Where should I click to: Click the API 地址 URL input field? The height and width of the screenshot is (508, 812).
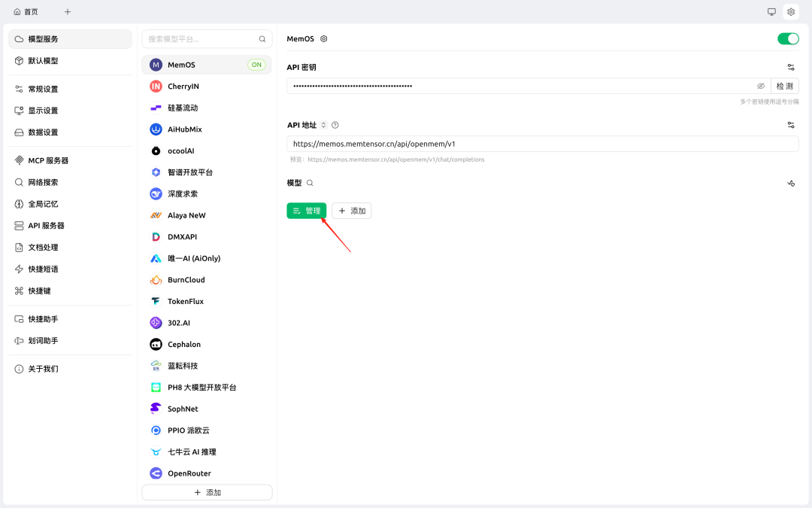pyautogui.click(x=543, y=144)
